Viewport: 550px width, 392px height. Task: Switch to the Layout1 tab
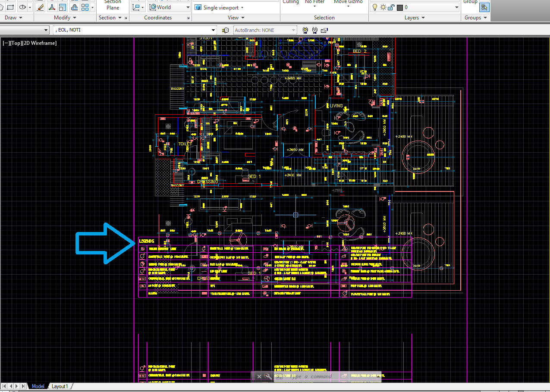coord(60,386)
